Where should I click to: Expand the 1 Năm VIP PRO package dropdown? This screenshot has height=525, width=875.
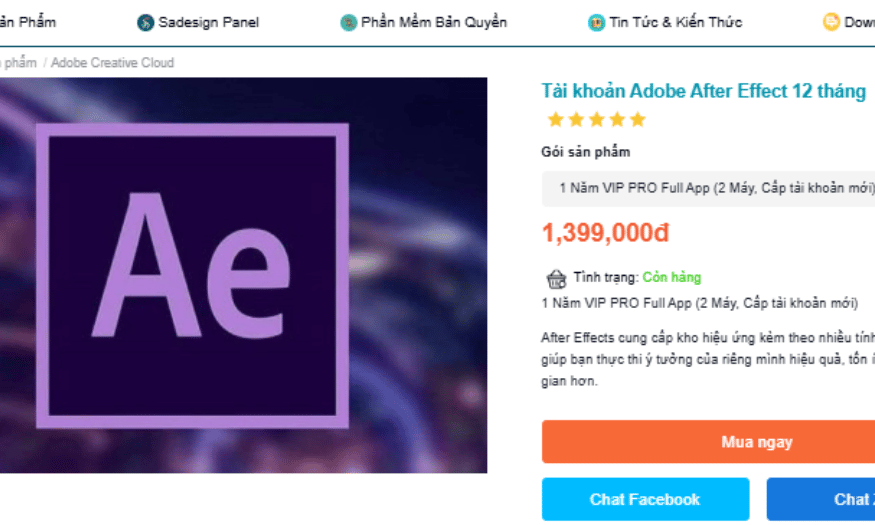pos(708,189)
